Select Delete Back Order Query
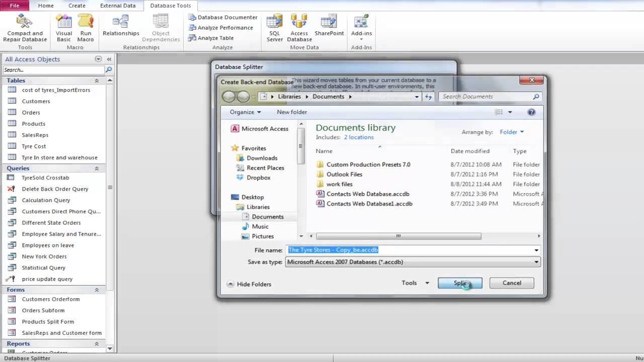This screenshot has width=644, height=362. click(55, 189)
